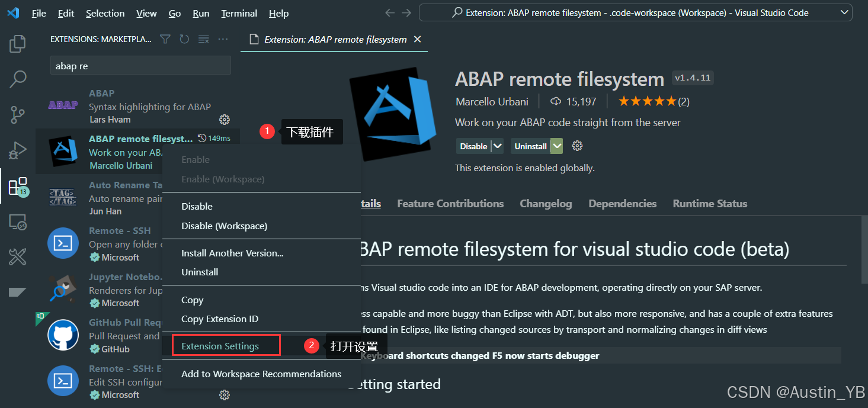Open the Source Control view
This screenshot has height=408, width=868.
pos(18,115)
